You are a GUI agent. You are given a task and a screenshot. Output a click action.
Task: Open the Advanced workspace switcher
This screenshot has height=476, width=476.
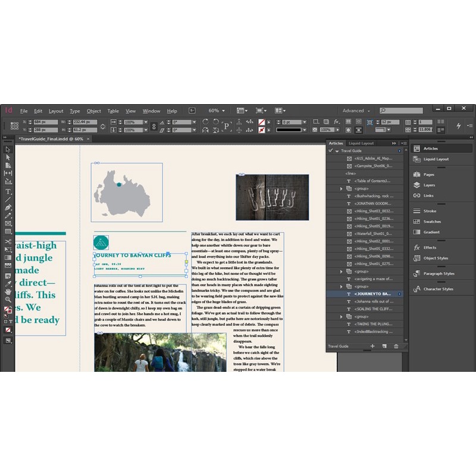point(356,111)
